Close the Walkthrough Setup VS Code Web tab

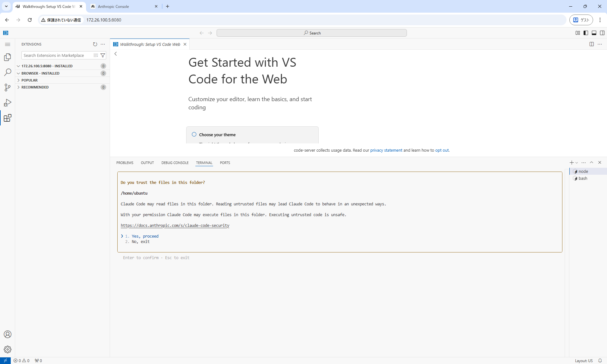pos(185,44)
